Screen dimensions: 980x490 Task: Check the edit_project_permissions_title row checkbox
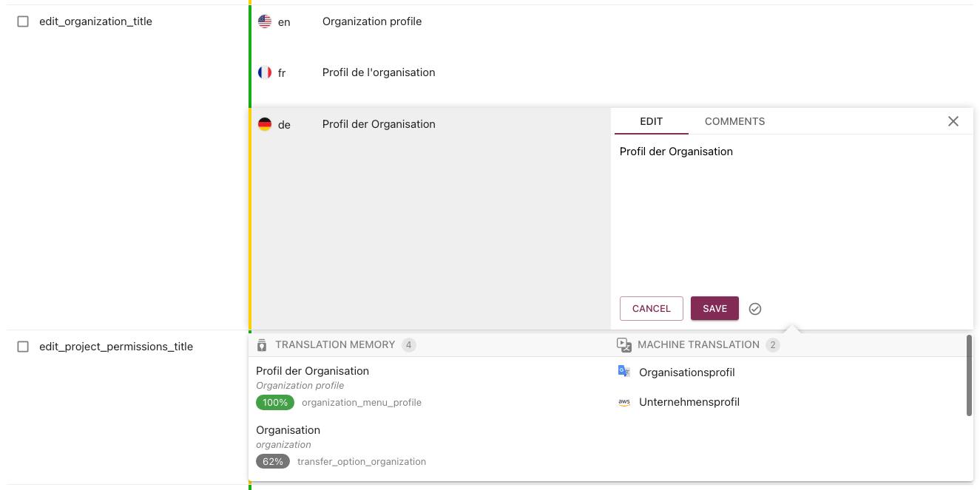click(x=23, y=346)
